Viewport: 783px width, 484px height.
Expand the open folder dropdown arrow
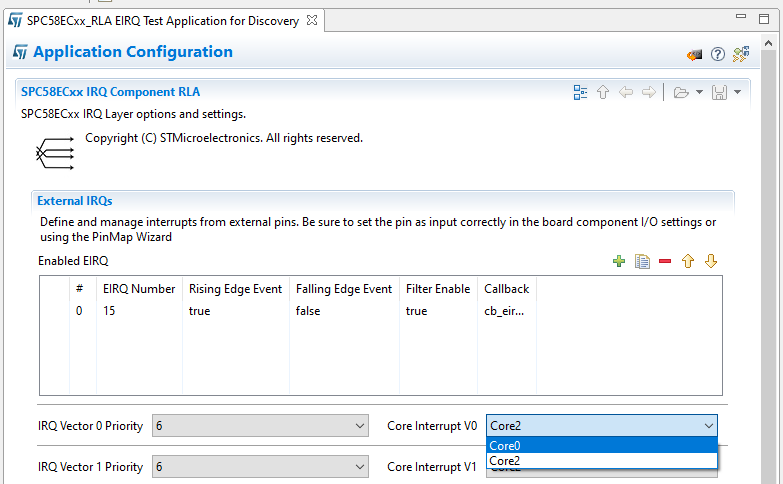tap(699, 92)
